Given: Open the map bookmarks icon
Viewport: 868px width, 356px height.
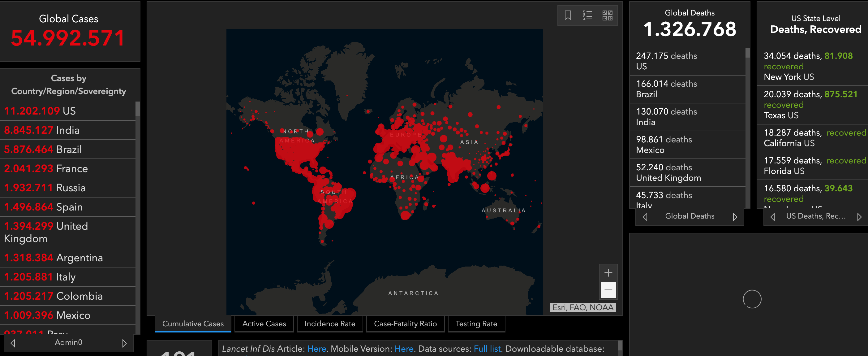Looking at the screenshot, I should [568, 15].
